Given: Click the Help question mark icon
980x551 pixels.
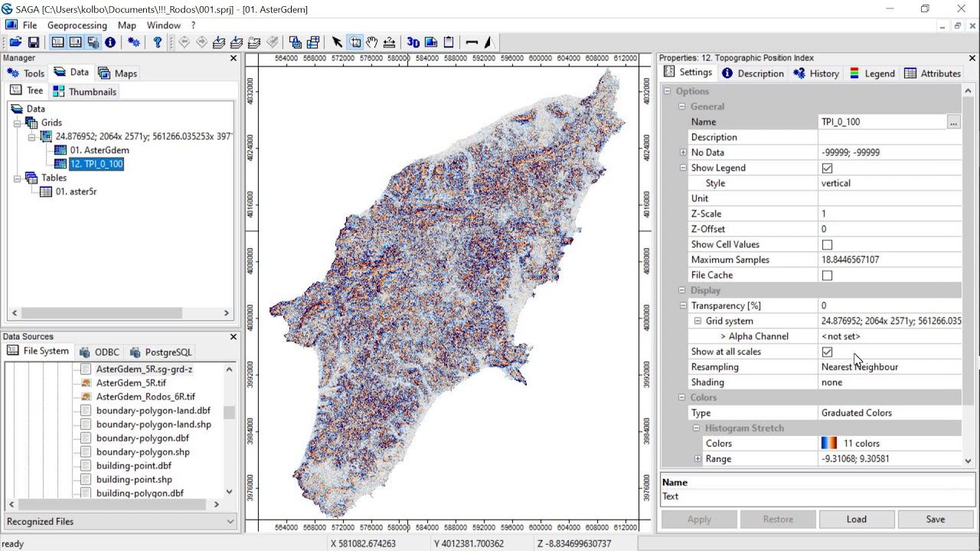Looking at the screenshot, I should click(x=158, y=42).
